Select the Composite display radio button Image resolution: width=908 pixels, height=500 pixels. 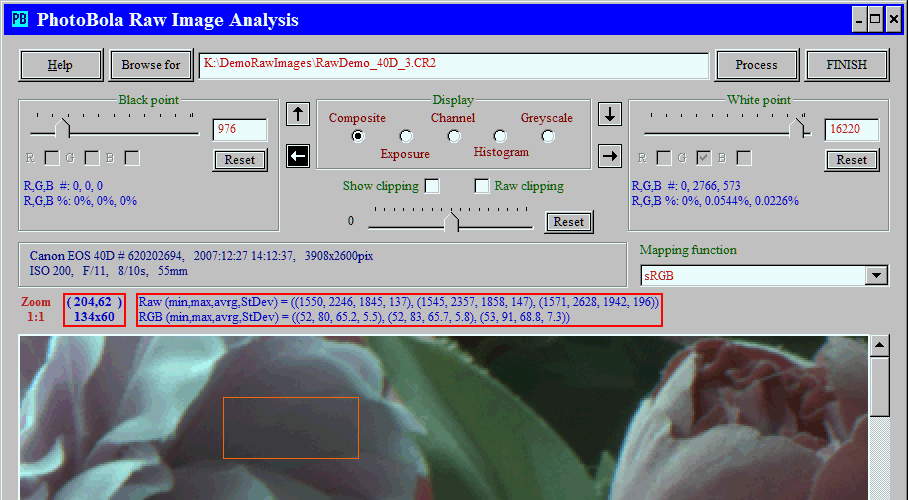tap(358, 136)
